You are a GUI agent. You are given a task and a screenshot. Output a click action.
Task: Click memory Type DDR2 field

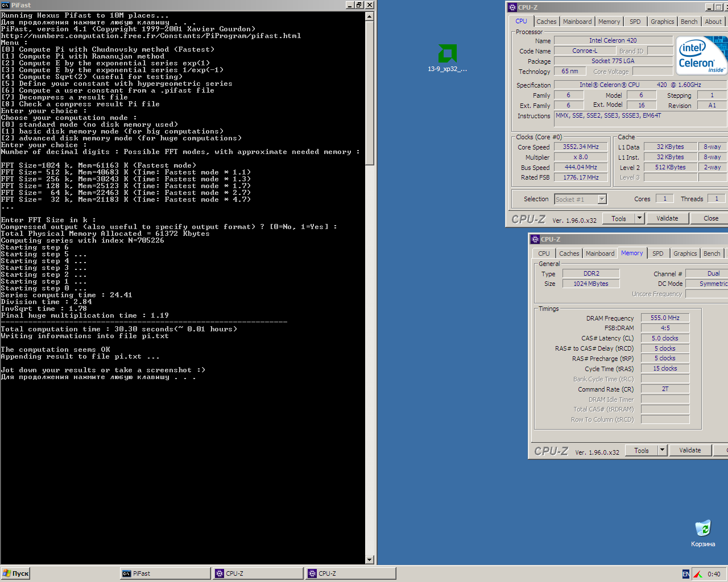[x=591, y=273]
